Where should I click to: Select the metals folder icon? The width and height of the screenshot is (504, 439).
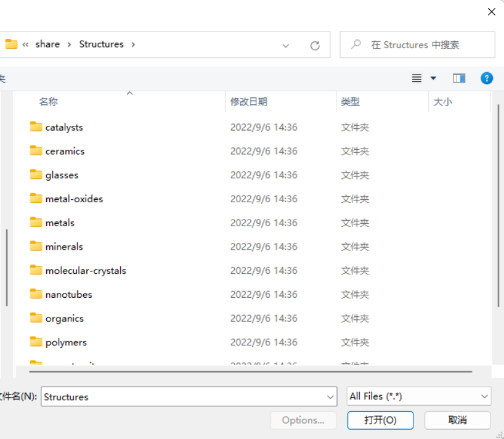[36, 222]
